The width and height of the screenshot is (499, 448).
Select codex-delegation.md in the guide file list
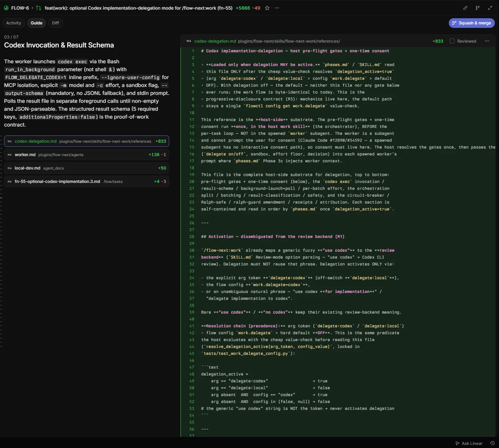pos(87,141)
